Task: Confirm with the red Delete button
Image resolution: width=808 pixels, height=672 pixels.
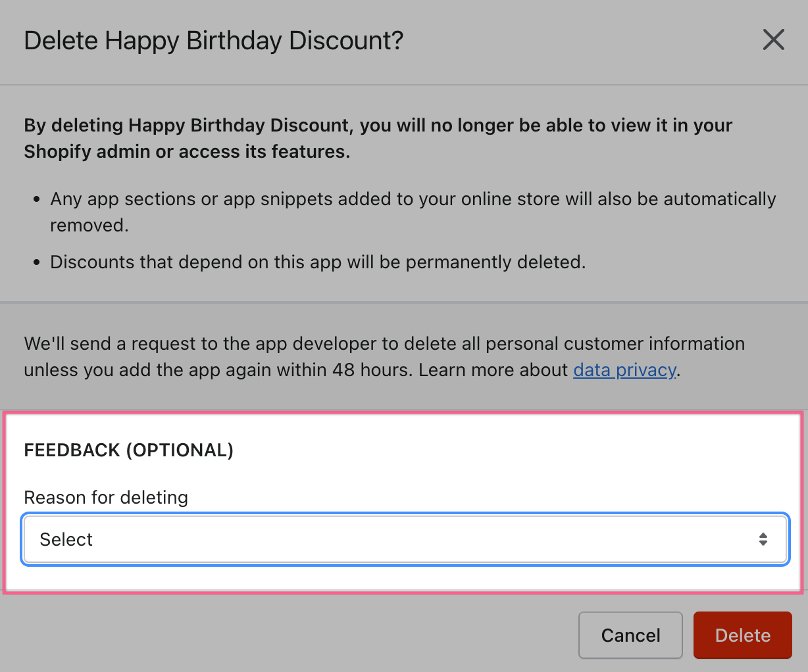Action: (x=742, y=635)
